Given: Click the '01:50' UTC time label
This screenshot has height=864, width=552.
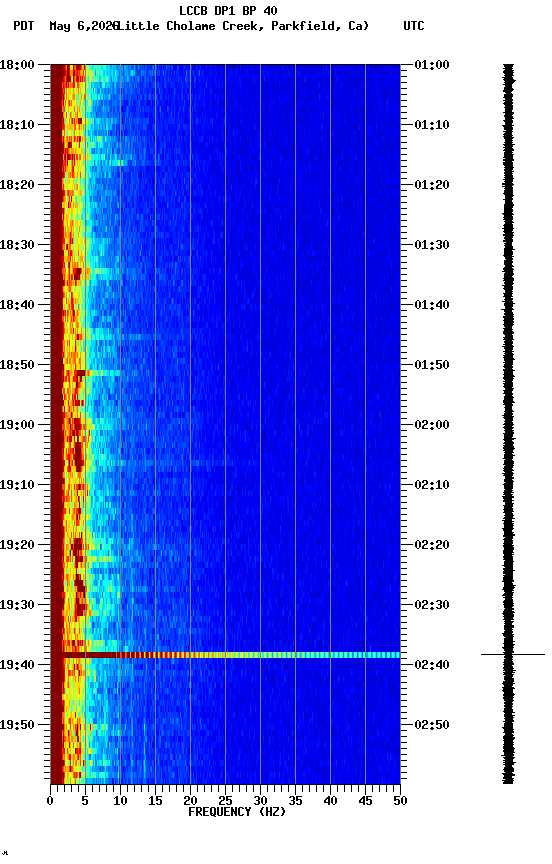Looking at the screenshot, I should click(x=432, y=365).
